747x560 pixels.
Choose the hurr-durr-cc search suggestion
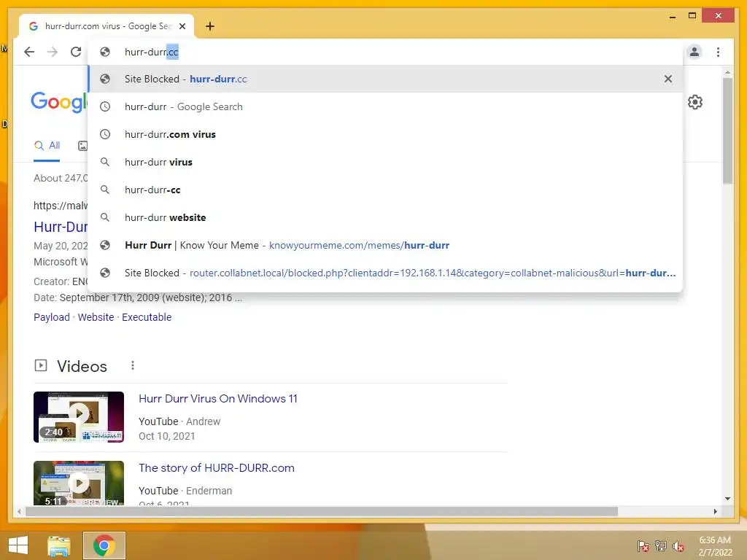(x=385, y=190)
